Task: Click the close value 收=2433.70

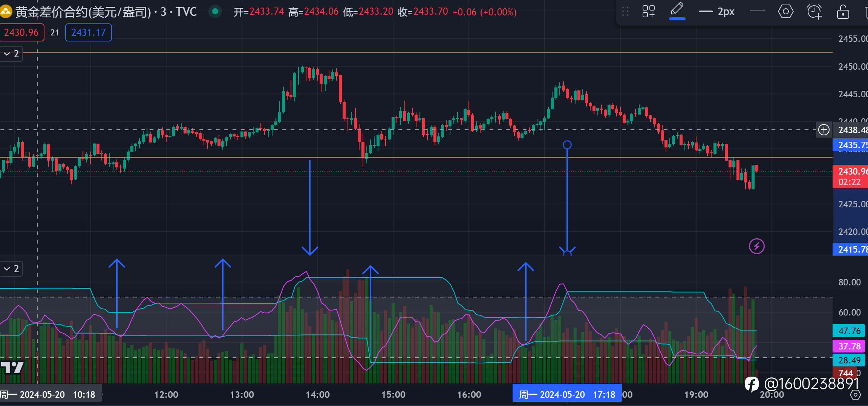Action: 423,12
